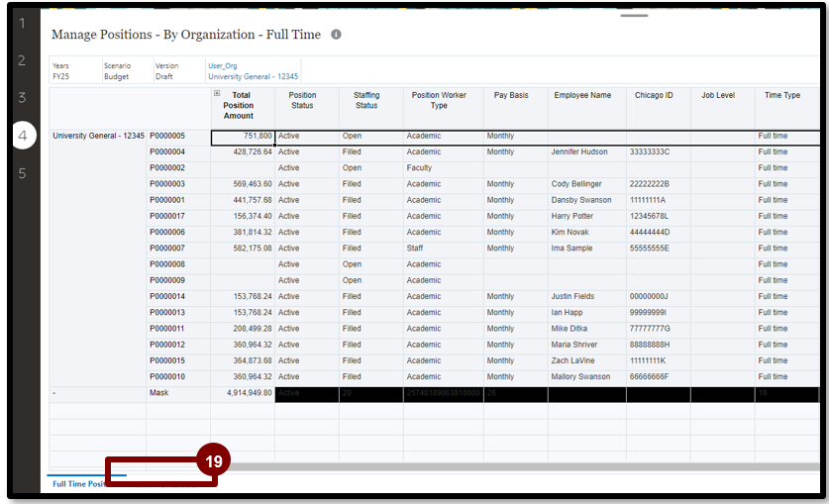Select row header P0000012

(178, 345)
